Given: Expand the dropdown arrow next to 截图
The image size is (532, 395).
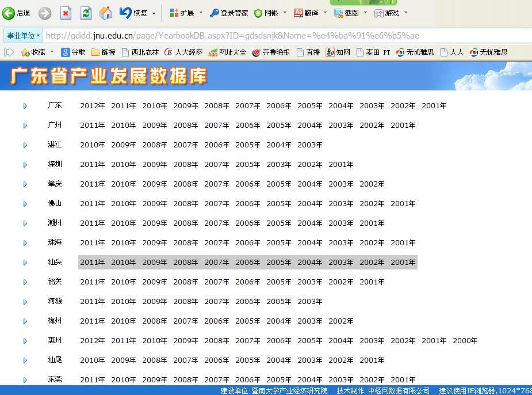Looking at the screenshot, I should 365,13.
